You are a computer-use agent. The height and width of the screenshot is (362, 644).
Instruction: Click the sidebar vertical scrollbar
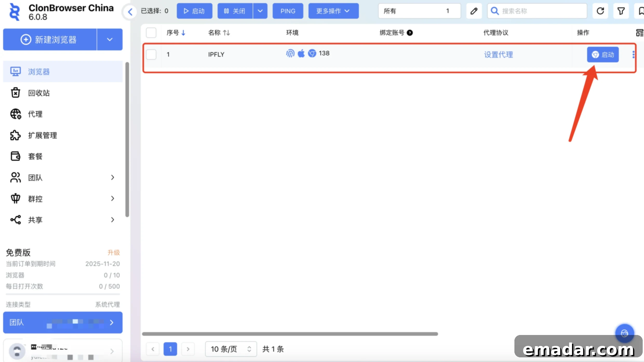click(127, 139)
